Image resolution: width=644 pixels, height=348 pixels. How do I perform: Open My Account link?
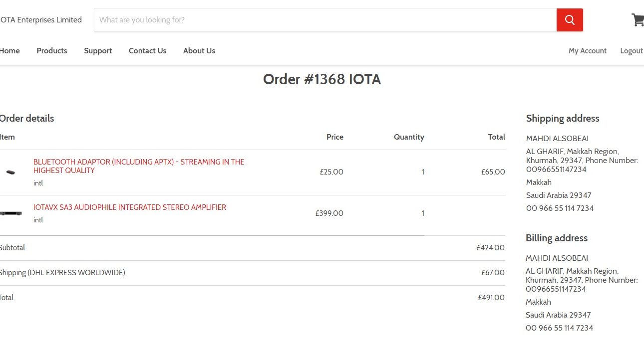pos(588,51)
